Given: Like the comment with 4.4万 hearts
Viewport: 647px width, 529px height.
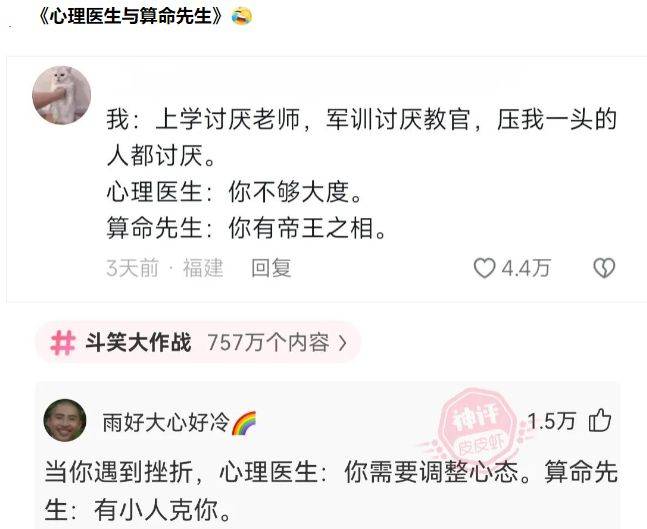Looking at the screenshot, I should click(x=484, y=268).
